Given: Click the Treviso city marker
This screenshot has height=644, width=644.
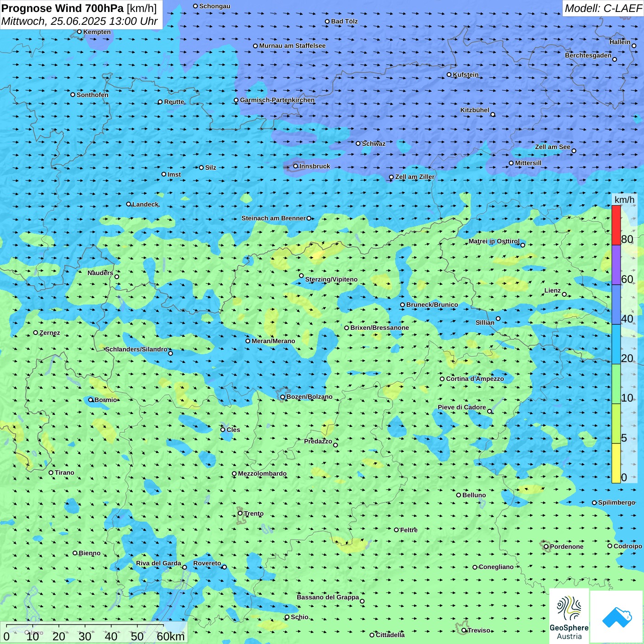Looking at the screenshot, I should (x=464, y=630).
